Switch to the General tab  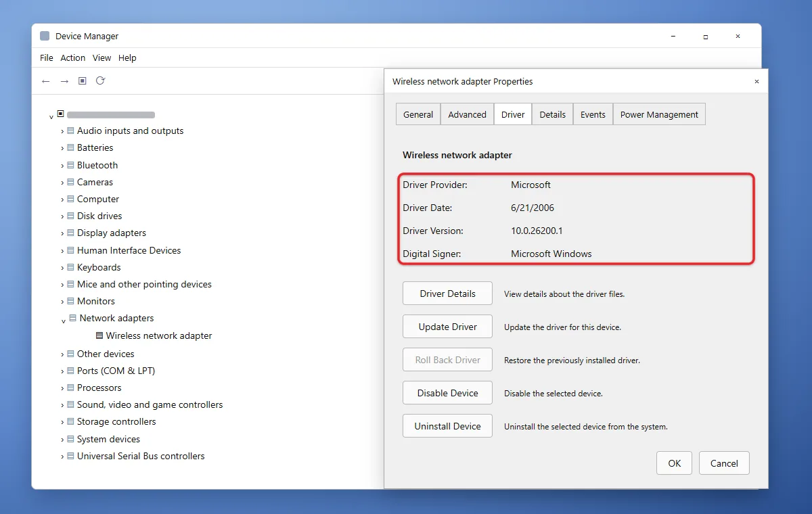[418, 114]
